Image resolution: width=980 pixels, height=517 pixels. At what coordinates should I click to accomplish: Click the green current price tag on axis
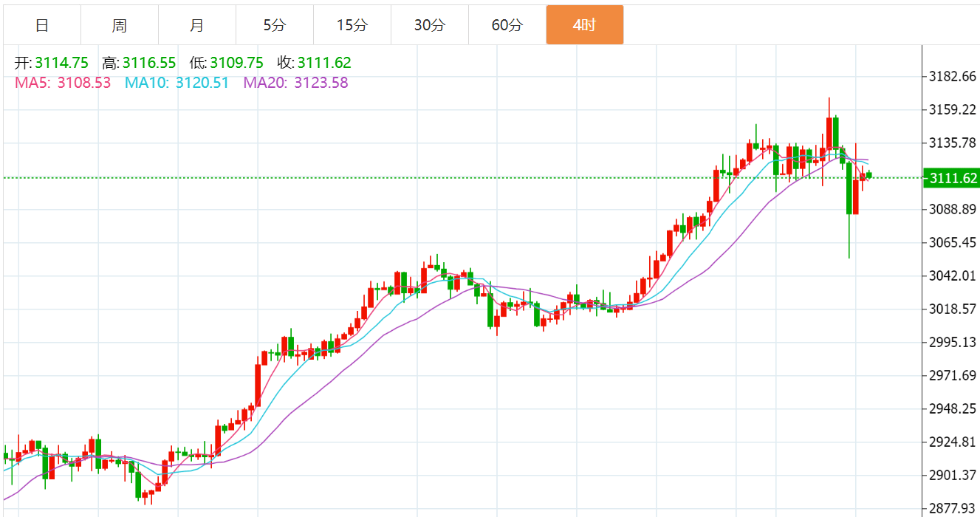click(951, 178)
